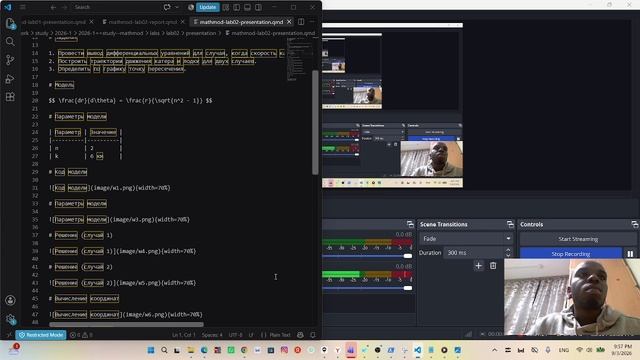The width and height of the screenshot is (640, 360).
Task: Show hidden system tray icons
Action: pyautogui.click(x=494, y=350)
